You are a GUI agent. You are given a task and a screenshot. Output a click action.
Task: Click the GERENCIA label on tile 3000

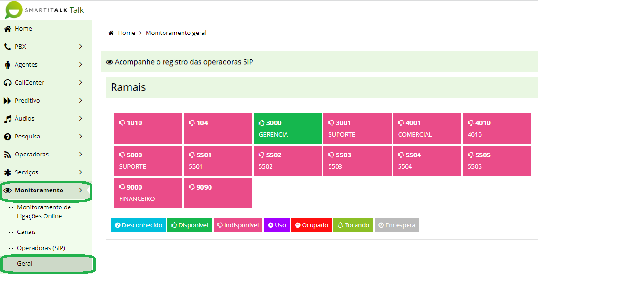coord(273,135)
